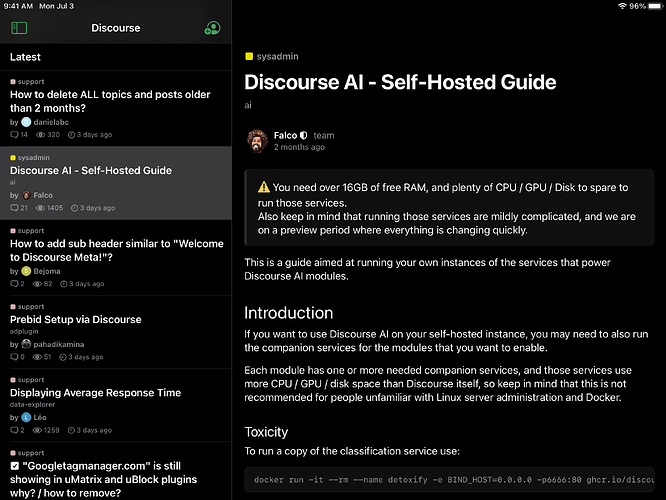This screenshot has width=666, height=500.
Task: Open 'Displaying Average Response Time' topic
Action: coord(116,405)
